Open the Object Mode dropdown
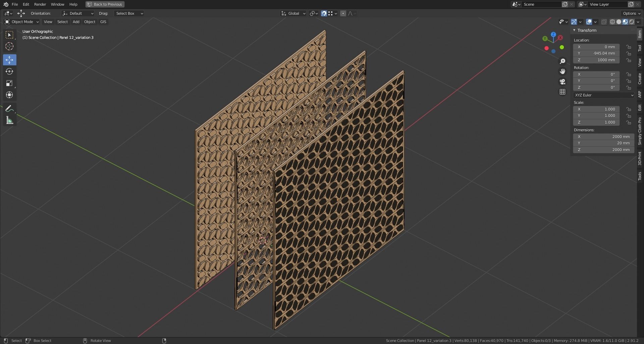Screen dimensions: 644x344 click(x=22, y=22)
